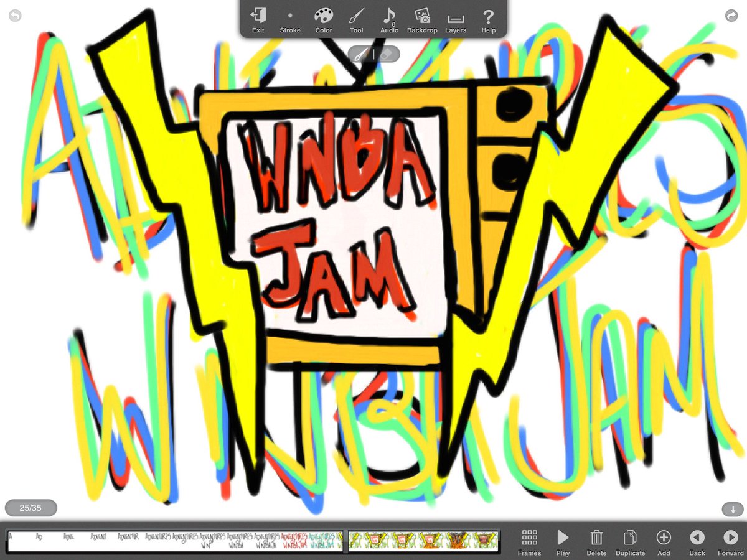The height and width of the screenshot is (560, 747).
Task: Step Forward one frame
Action: click(x=730, y=543)
